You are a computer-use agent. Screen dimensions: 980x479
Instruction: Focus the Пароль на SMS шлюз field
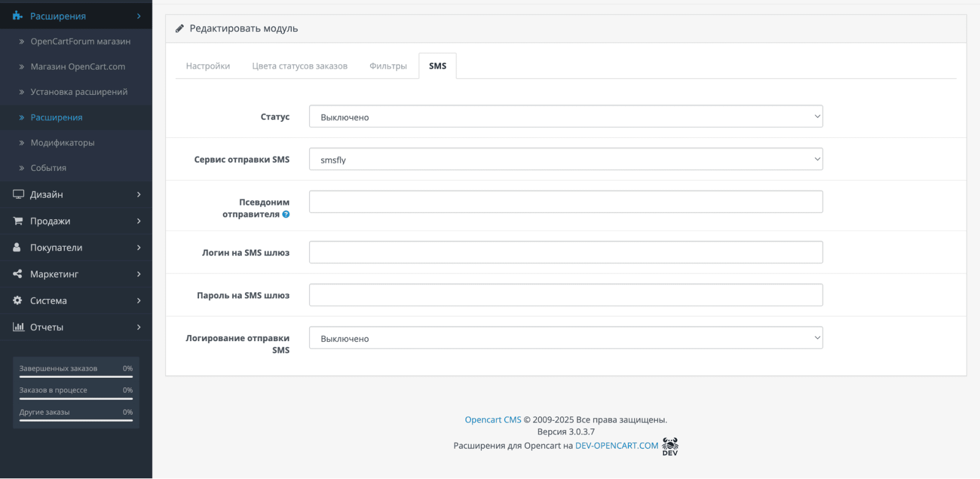(566, 295)
